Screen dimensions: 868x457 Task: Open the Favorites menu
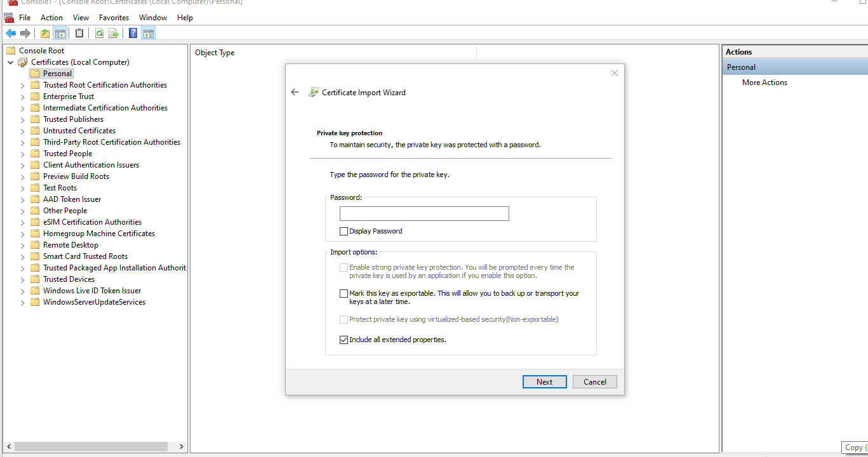coord(114,18)
